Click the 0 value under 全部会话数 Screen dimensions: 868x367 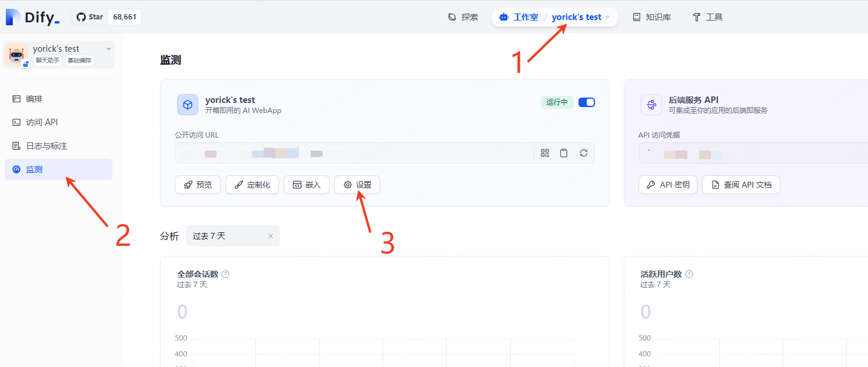click(182, 312)
